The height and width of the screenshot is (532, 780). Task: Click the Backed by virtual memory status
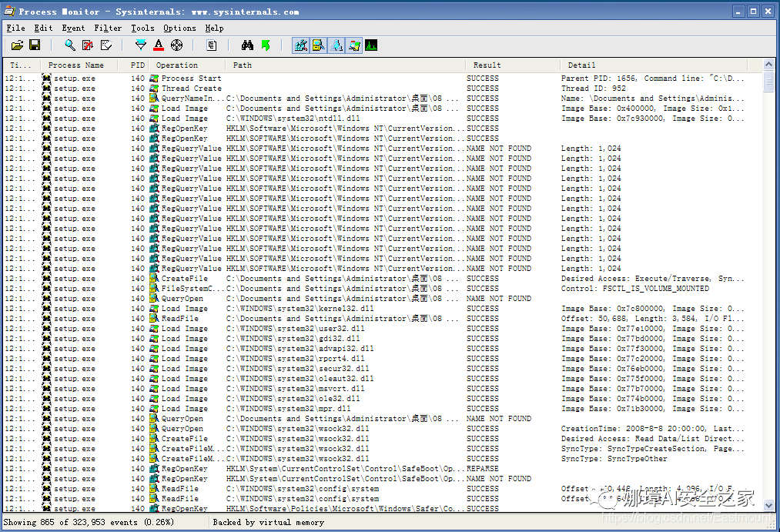268,522
